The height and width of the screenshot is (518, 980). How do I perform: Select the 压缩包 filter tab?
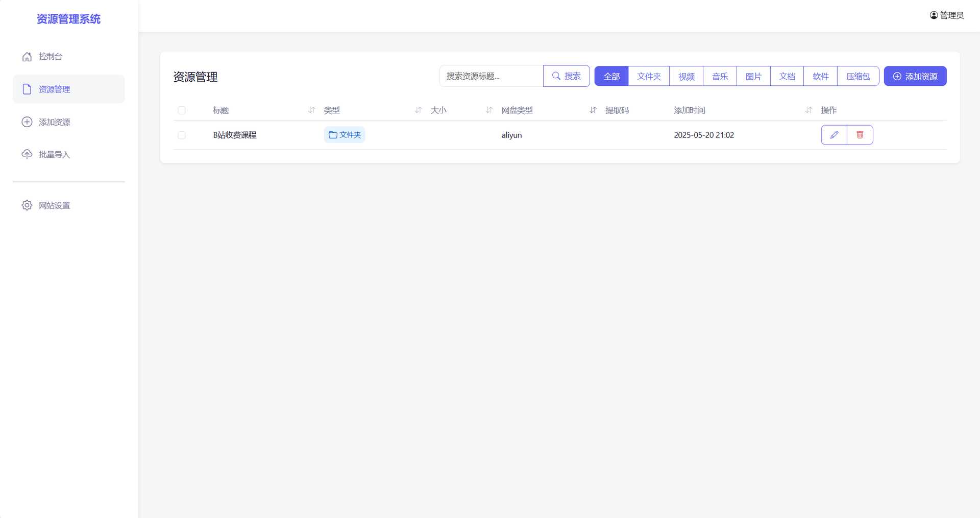tap(857, 76)
